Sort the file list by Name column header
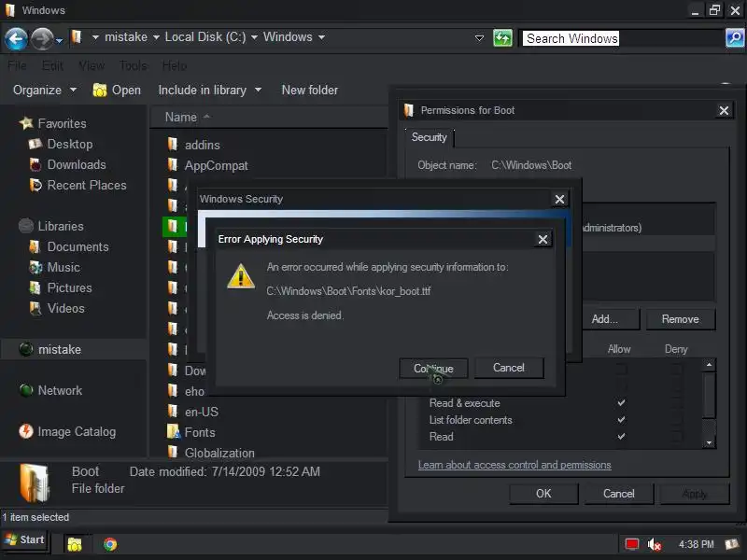This screenshot has height=560, width=747. 181,118
